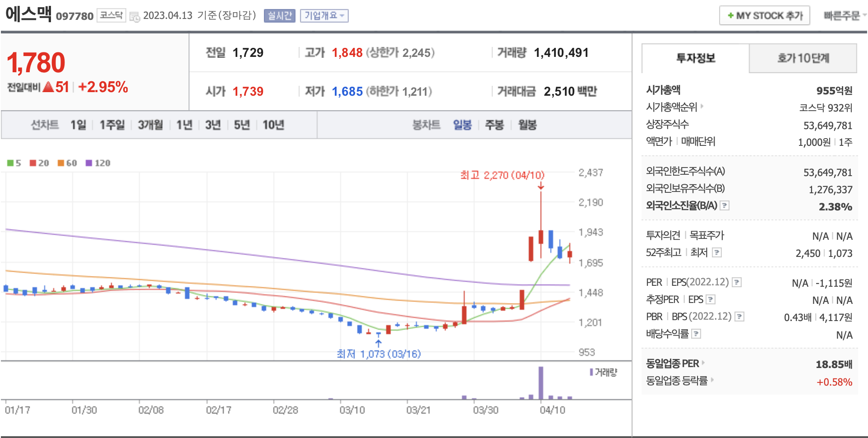This screenshot has height=438, width=868.
Task: Open the 배당수익률 help icon
Action: coord(696,334)
